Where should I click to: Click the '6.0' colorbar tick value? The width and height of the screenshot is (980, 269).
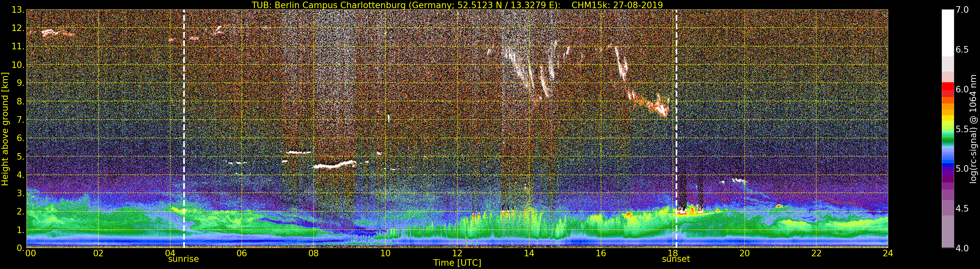point(962,89)
